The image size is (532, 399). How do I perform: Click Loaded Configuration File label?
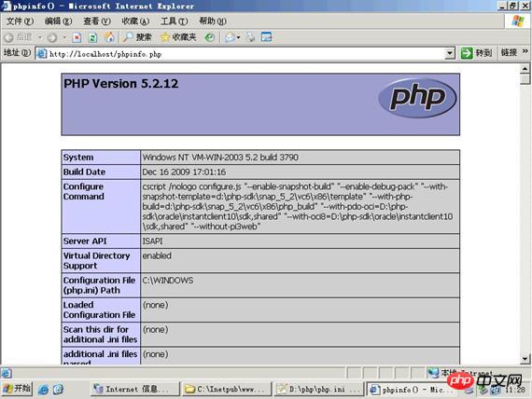pos(99,310)
